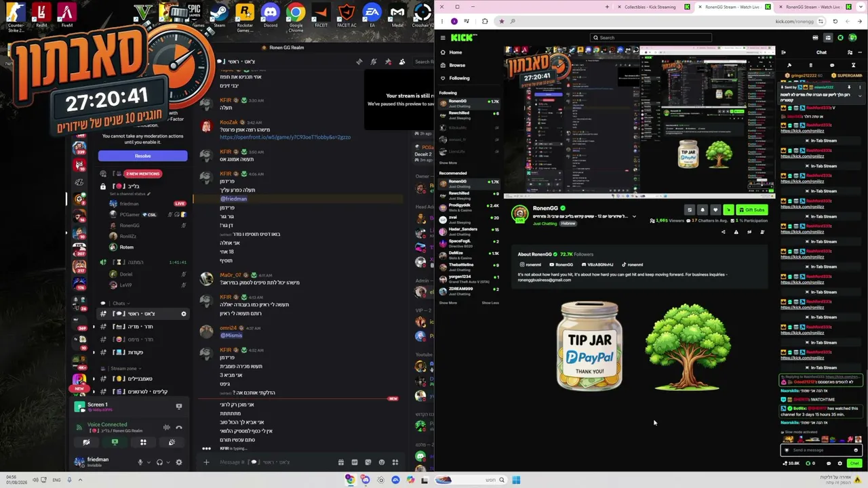This screenshot has height=488, width=868.
Task: Open Discord activities button in voice panel
Action: tap(143, 442)
